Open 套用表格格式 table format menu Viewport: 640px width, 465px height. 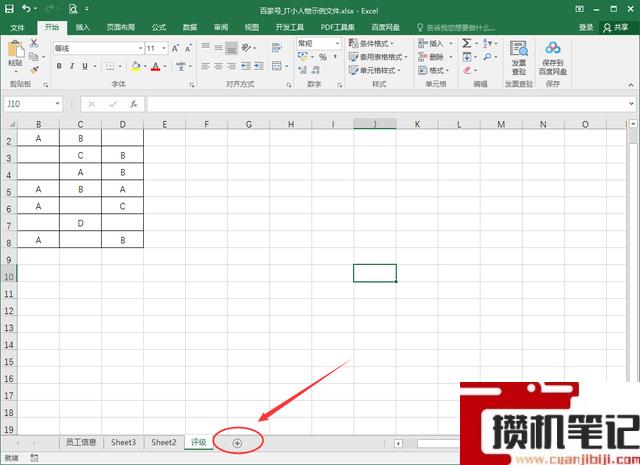[378, 57]
